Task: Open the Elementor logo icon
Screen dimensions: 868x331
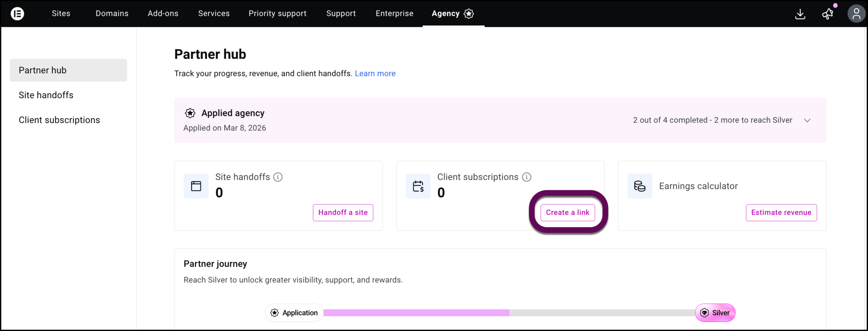Action: click(x=17, y=14)
